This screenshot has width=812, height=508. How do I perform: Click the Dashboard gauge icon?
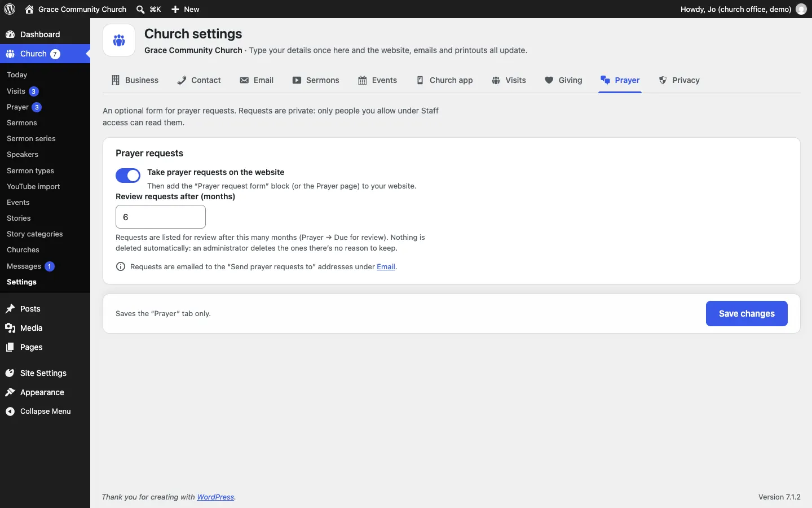(x=10, y=34)
